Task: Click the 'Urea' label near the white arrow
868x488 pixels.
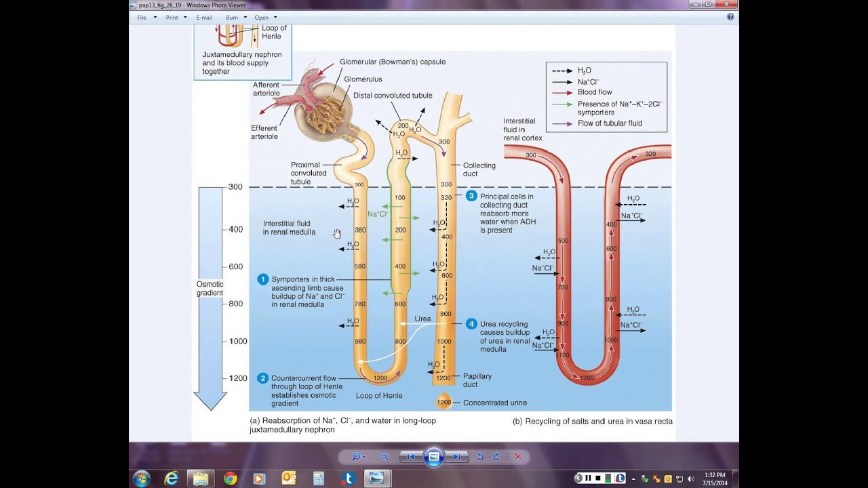Action: 422,319
